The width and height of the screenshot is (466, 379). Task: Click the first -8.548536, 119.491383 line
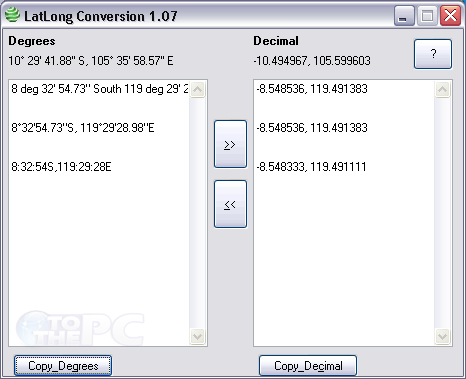coord(312,89)
